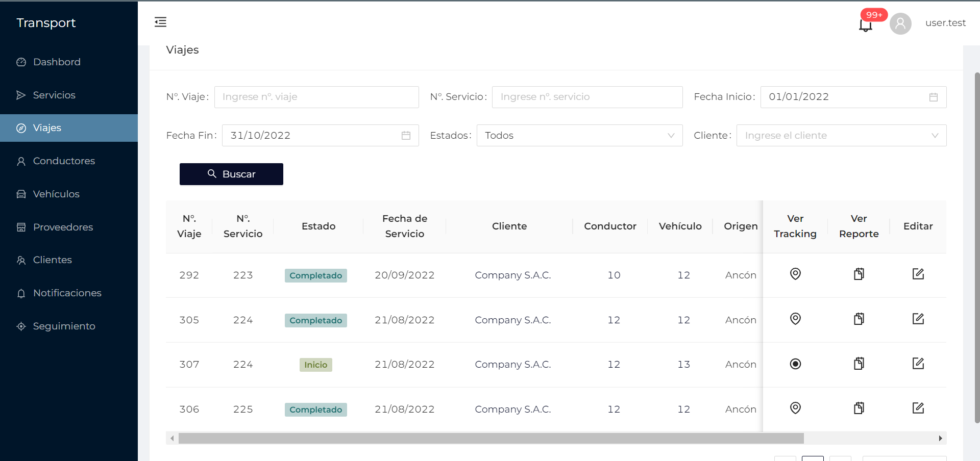Open the Fecha Fin date field
The image size is (980, 461).
(321, 136)
